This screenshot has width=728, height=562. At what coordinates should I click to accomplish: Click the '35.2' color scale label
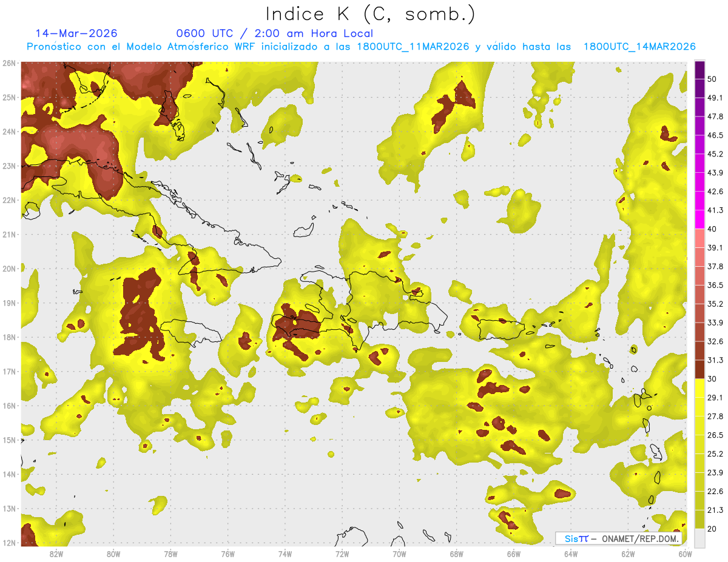tap(715, 304)
